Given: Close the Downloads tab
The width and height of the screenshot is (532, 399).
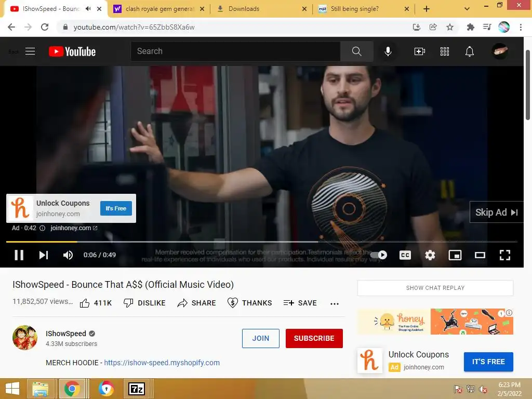Looking at the screenshot, I should 304,9.
